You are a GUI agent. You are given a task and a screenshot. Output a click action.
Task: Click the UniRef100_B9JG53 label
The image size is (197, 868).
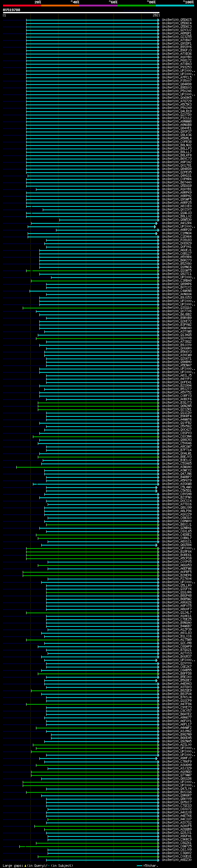(x=177, y=297)
